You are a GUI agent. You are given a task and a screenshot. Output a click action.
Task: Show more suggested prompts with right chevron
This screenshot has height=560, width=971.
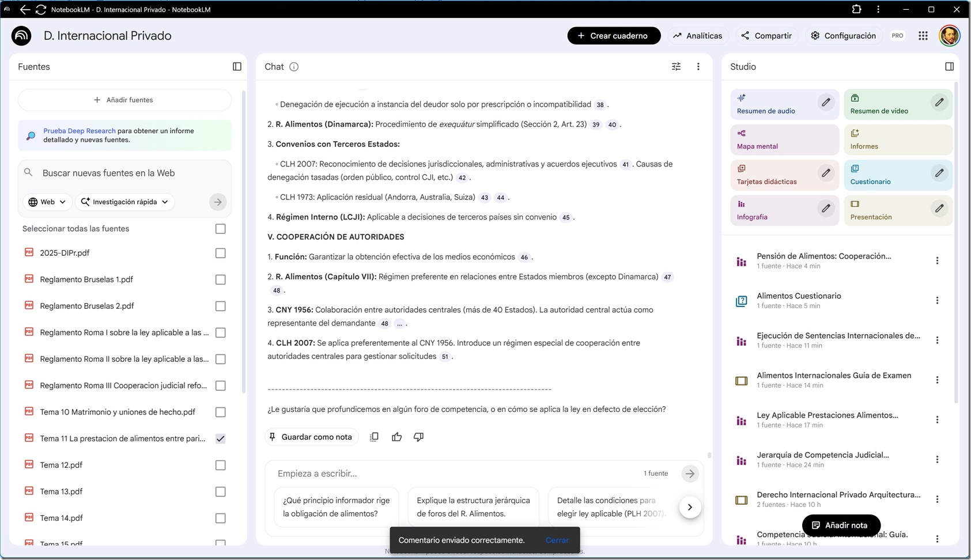coord(690,507)
